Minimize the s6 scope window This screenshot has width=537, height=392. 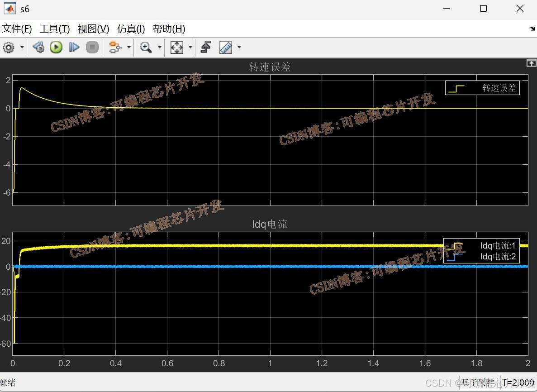[x=447, y=9]
